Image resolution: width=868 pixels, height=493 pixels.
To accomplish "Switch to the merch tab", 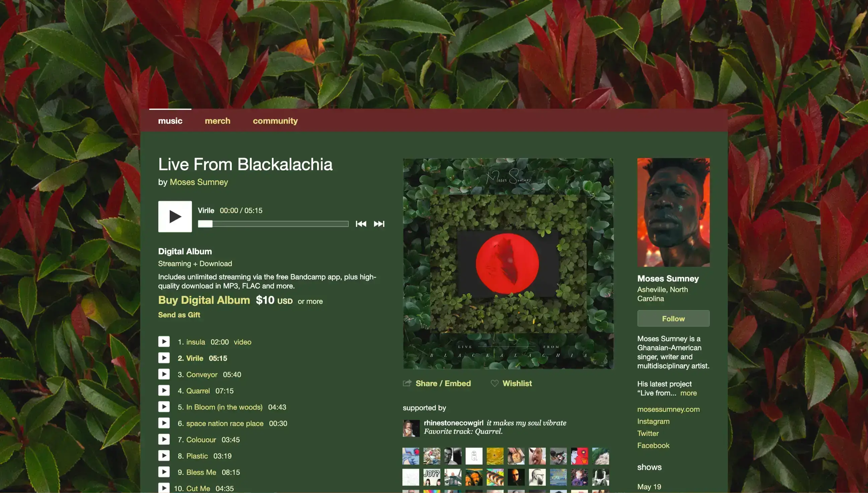I will [x=218, y=121].
